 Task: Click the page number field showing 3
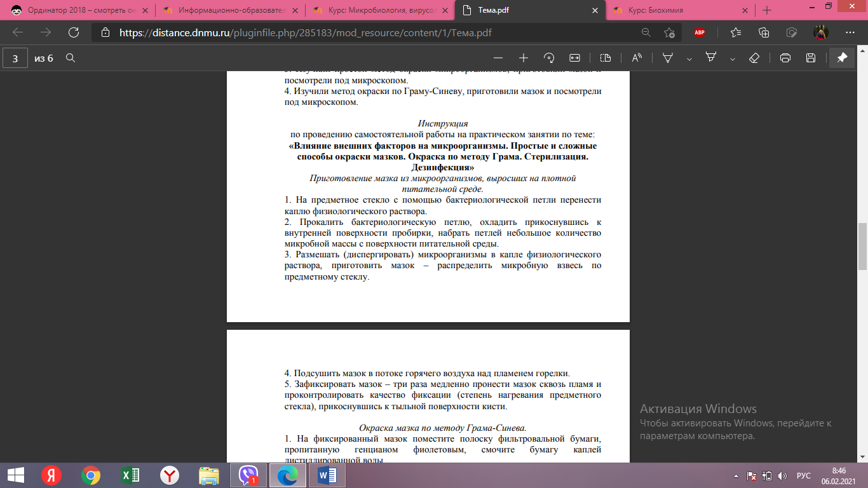coord(15,58)
